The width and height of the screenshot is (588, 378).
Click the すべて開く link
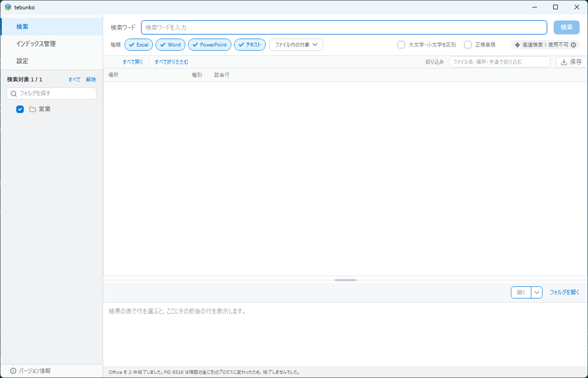coord(133,62)
